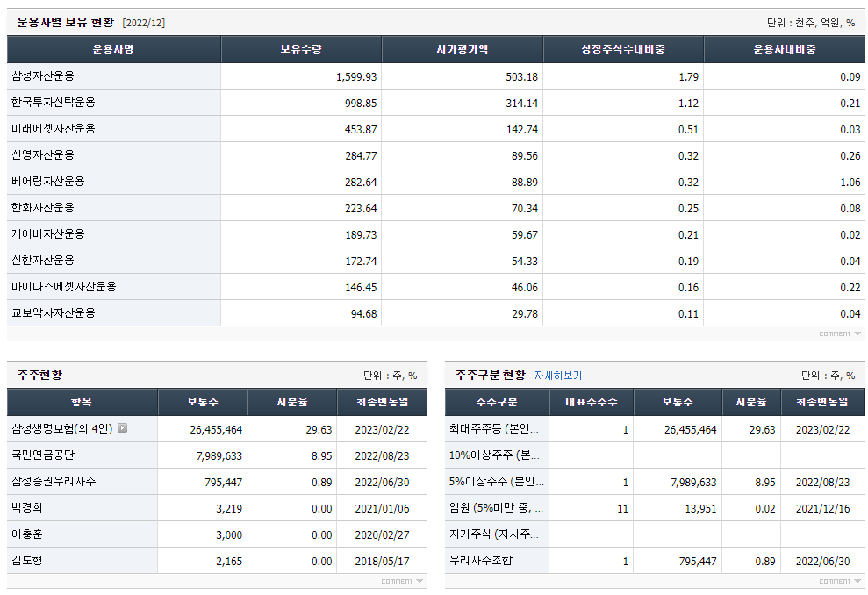Click the 자기주식 row label

click(x=494, y=534)
